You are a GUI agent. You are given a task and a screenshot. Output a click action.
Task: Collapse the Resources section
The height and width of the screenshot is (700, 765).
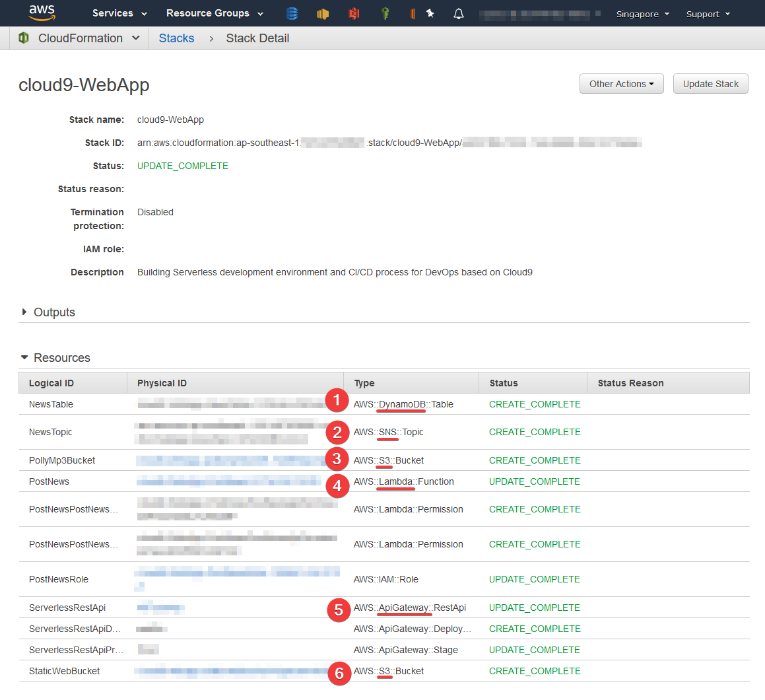pyautogui.click(x=55, y=358)
